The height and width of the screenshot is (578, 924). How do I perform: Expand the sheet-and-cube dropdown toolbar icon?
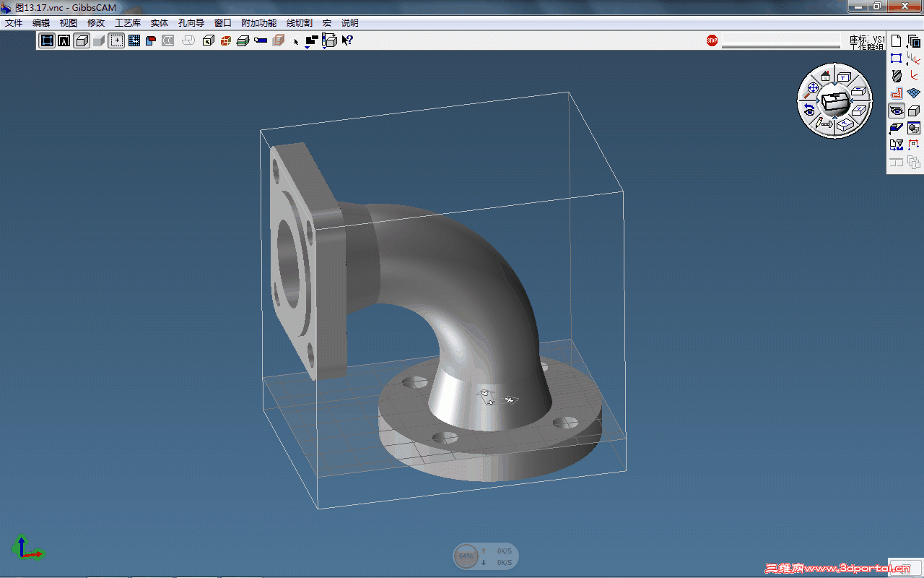pyautogui.click(x=329, y=41)
